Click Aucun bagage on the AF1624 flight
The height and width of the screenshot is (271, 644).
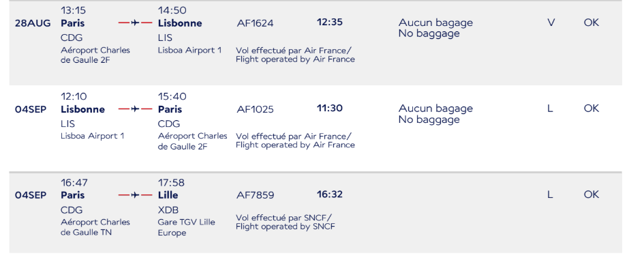click(435, 23)
